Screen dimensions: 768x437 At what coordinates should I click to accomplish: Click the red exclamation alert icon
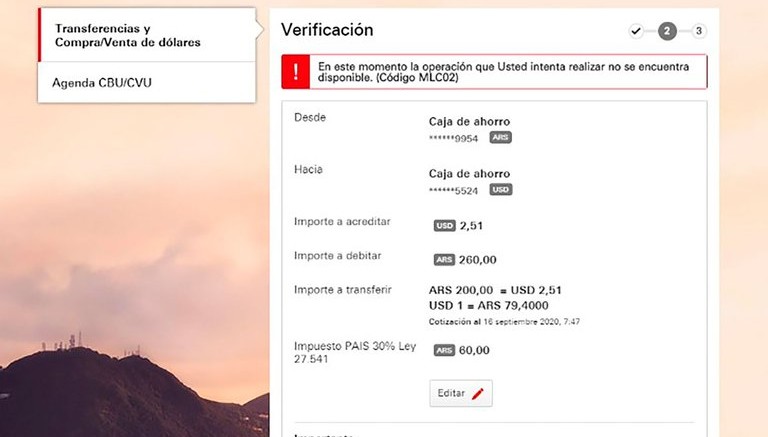coord(296,71)
